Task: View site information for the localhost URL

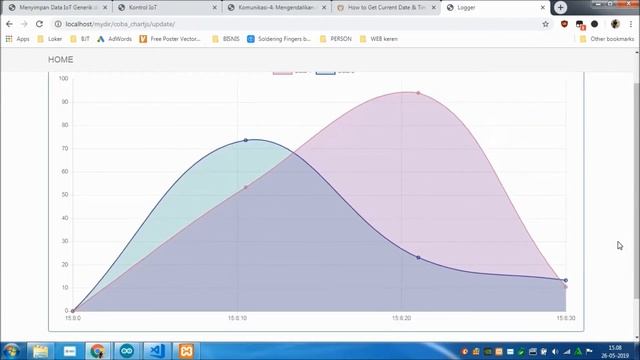Action: click(x=58, y=24)
